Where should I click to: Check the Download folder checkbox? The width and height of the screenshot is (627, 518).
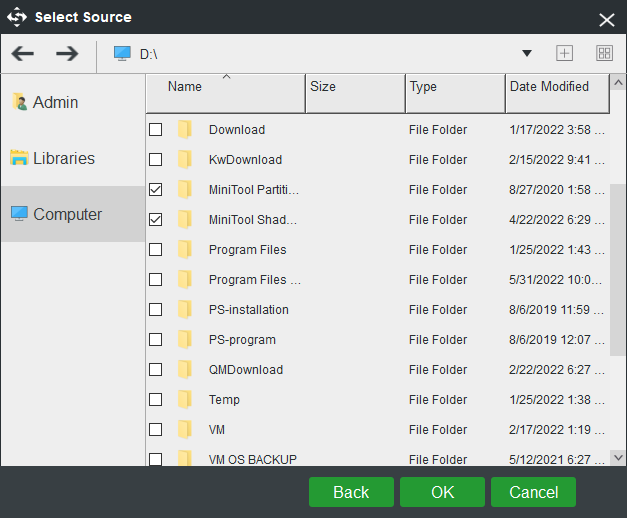[155, 130]
